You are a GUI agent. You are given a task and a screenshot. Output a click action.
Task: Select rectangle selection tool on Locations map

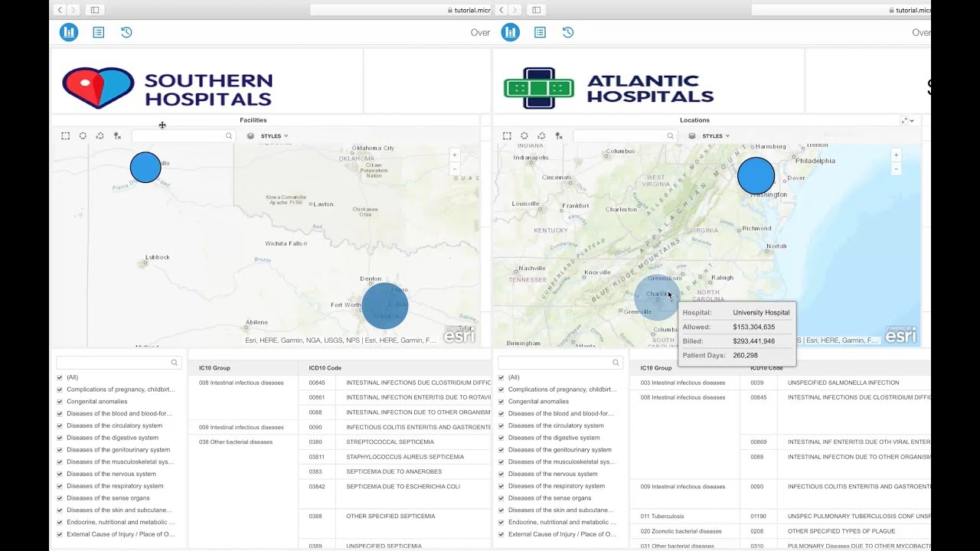[507, 135]
